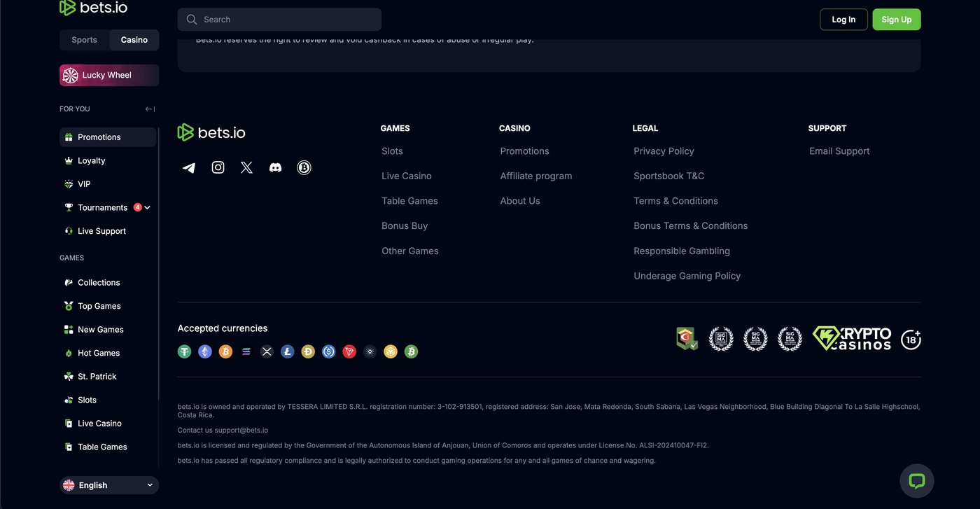
Task: Click the Solana currency icon
Action: click(246, 351)
